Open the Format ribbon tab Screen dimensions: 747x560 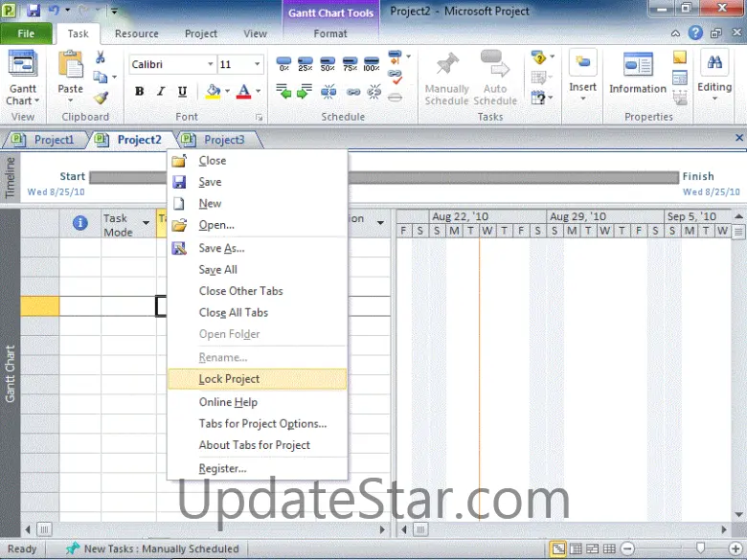[x=330, y=34]
